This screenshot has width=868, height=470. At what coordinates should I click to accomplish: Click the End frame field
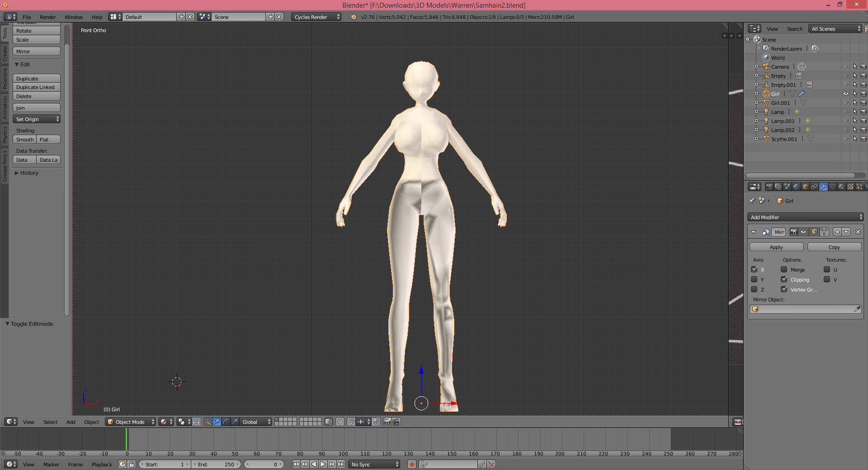pos(217,464)
